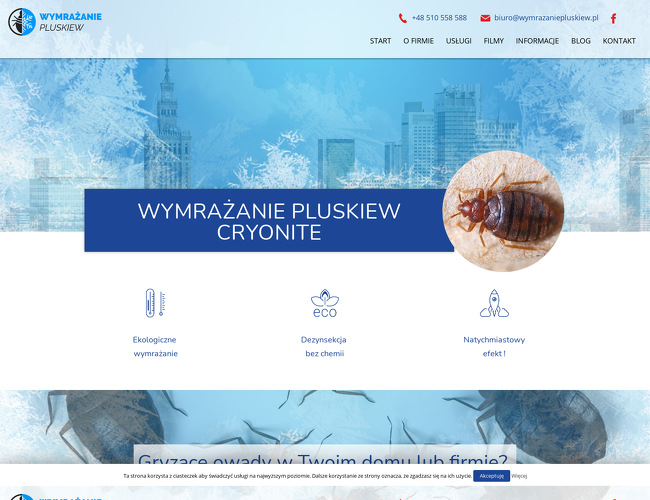Open the O FIRMIE menu item

(x=418, y=41)
